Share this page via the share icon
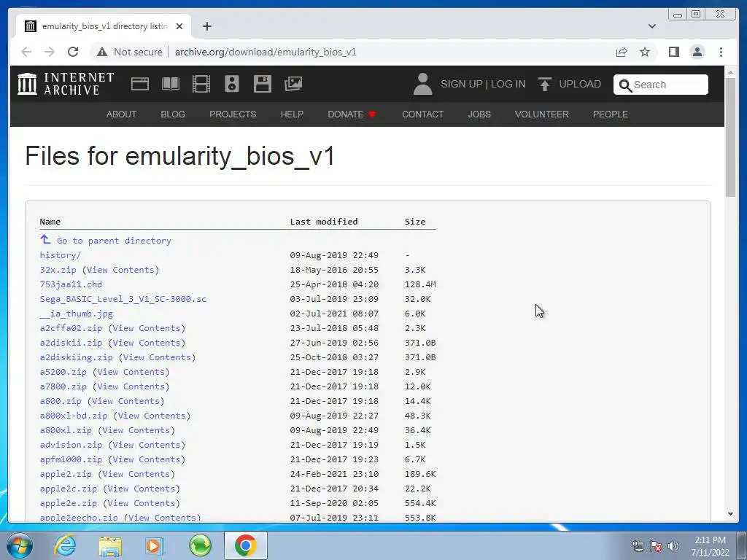The width and height of the screenshot is (747, 560). 622,52
